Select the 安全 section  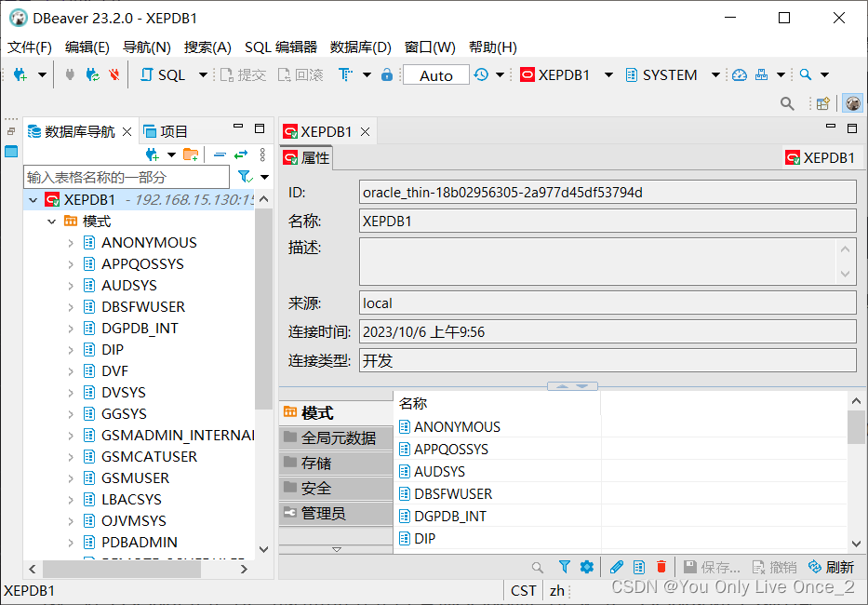[x=336, y=488]
